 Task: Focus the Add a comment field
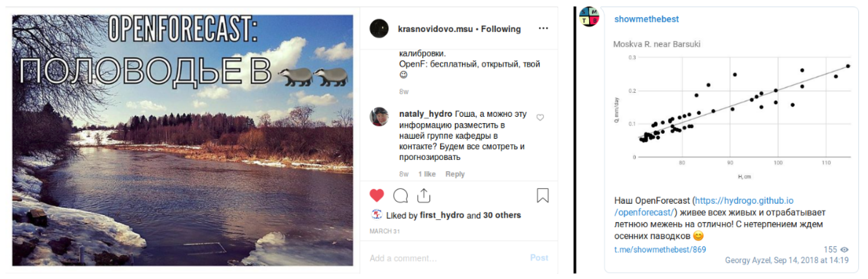(x=438, y=258)
